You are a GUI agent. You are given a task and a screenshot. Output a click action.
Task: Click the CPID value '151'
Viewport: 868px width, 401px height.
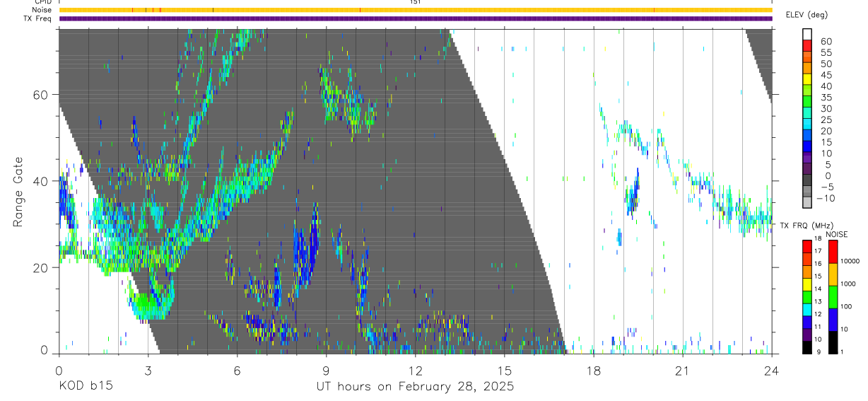tap(416, 2)
